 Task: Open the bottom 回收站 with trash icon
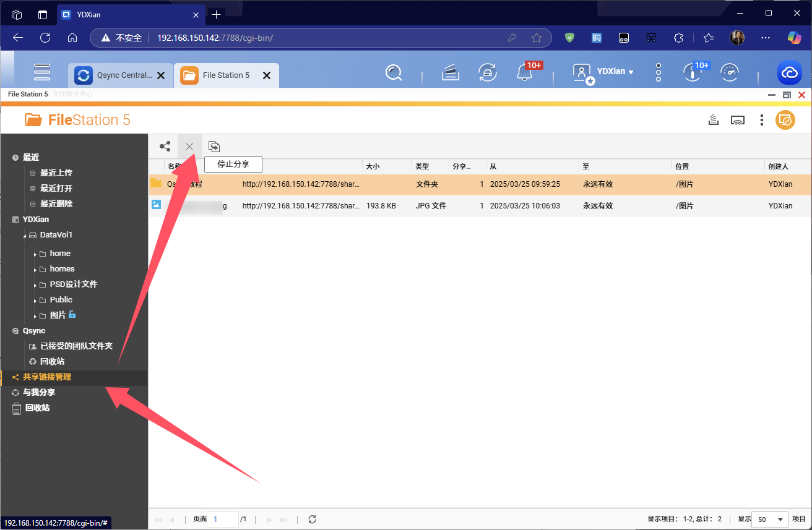tap(37, 408)
